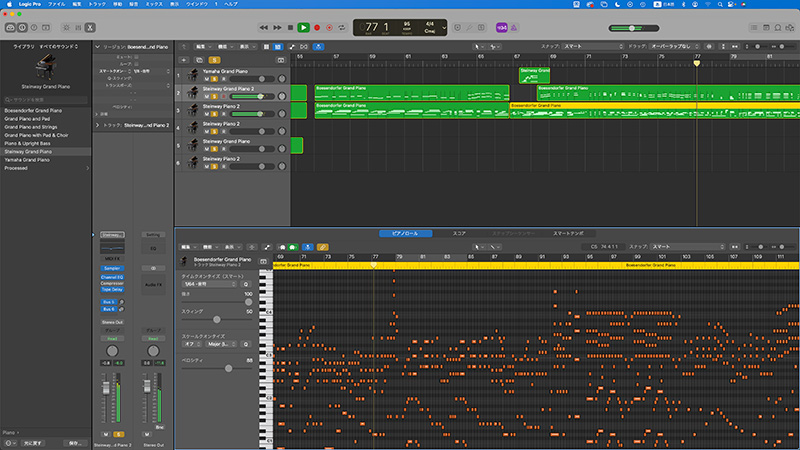Toggle the Inspector button in control bar
This screenshot has width=800, height=450.
coord(22,28)
